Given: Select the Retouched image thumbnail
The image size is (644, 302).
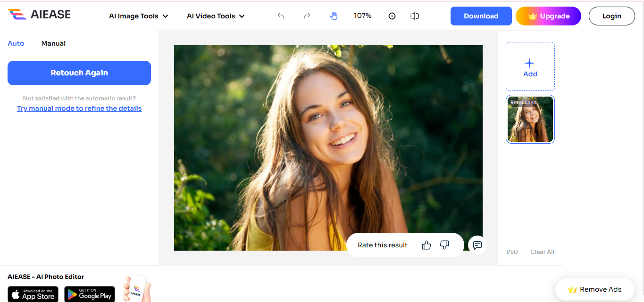Looking at the screenshot, I should [530, 119].
